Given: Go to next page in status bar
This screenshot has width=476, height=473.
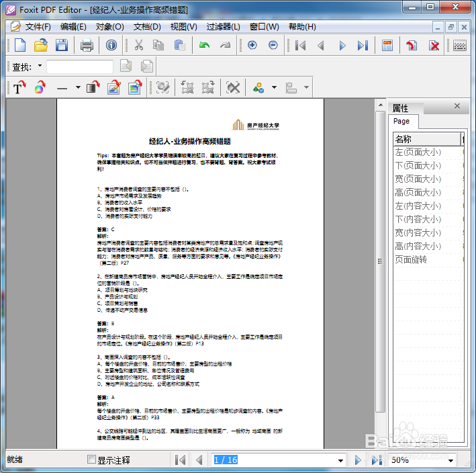Looking at the screenshot, I should [358, 460].
